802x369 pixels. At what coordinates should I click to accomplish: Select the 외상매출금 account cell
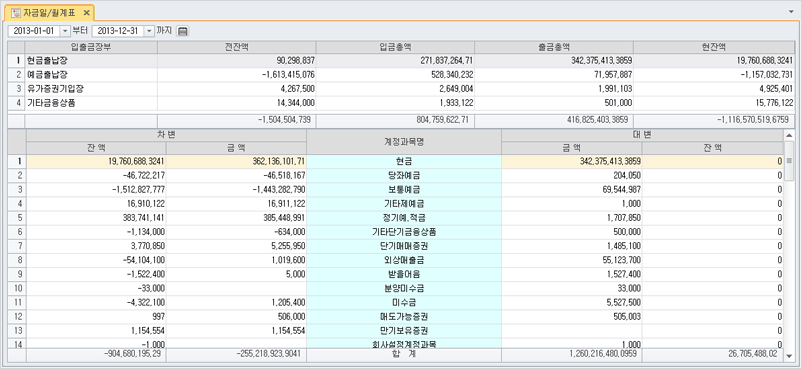(404, 260)
